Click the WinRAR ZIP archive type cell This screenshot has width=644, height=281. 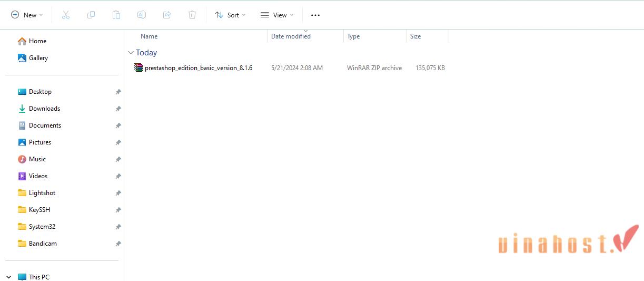pos(374,68)
